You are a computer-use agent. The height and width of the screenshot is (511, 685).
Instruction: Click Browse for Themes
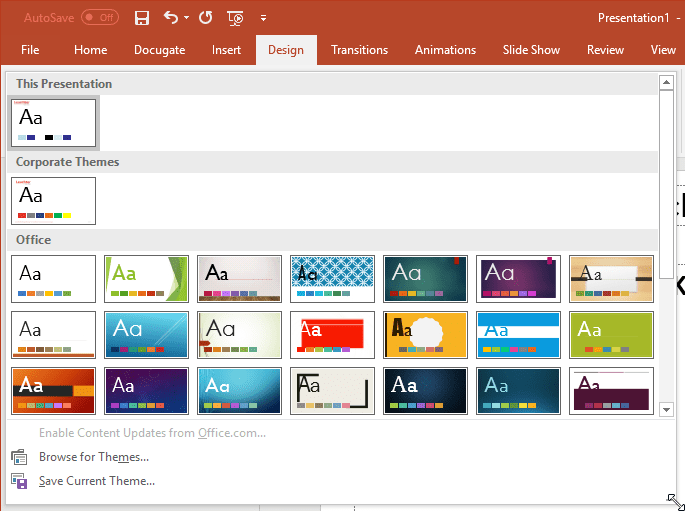pyautogui.click(x=94, y=457)
